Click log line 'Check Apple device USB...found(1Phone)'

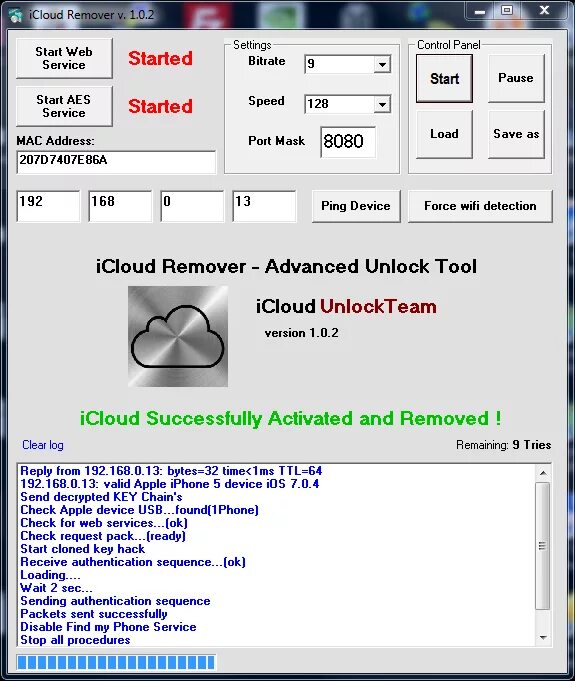139,510
